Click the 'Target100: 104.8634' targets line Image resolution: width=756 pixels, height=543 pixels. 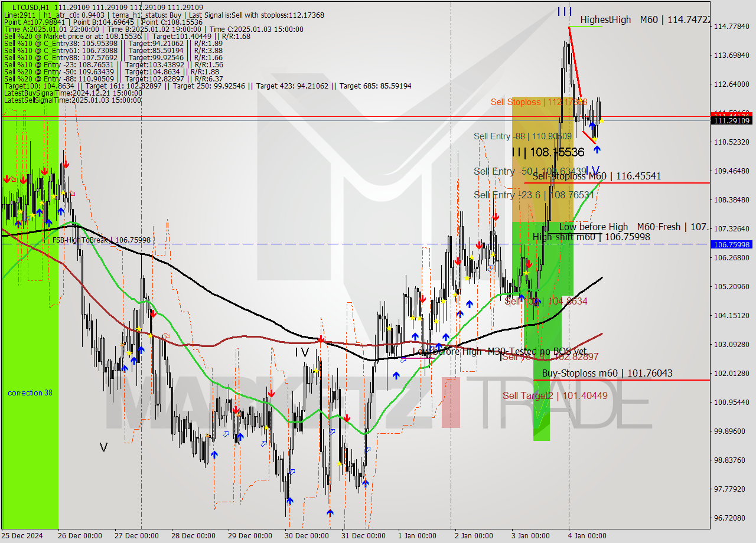coord(208,86)
